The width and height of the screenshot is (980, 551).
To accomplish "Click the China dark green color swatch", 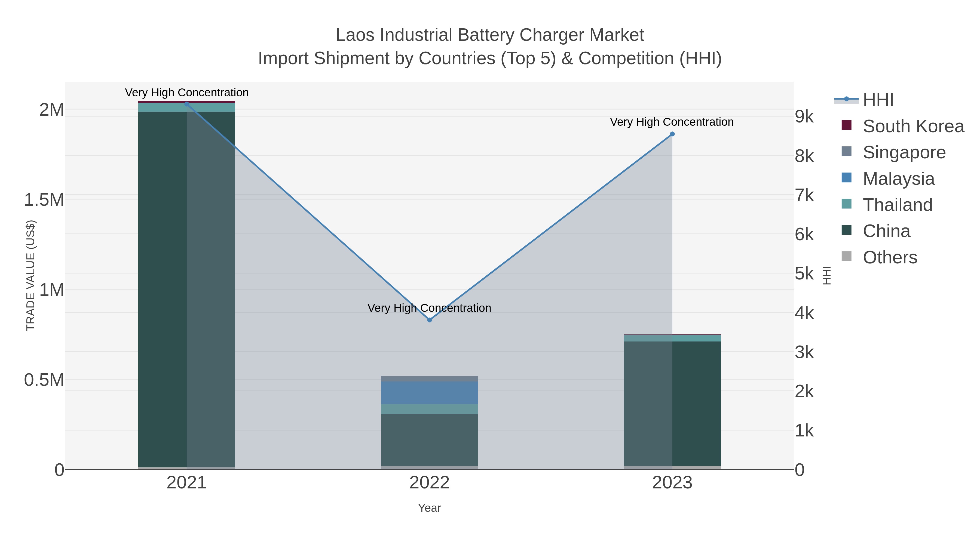I will coord(846,230).
